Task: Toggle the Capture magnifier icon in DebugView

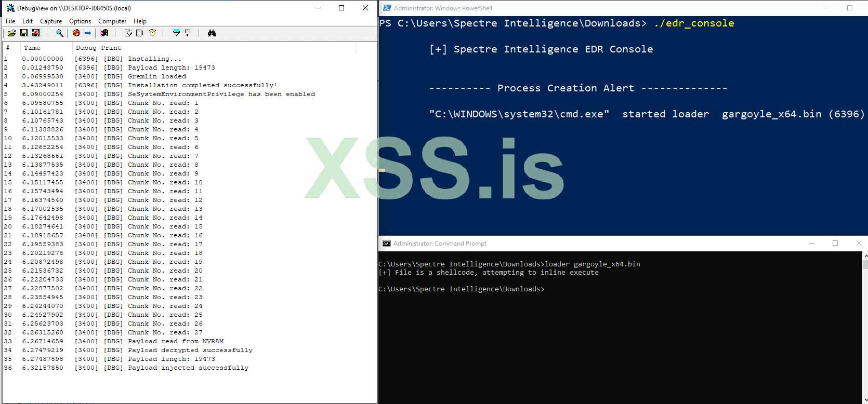Action: pyautogui.click(x=60, y=33)
